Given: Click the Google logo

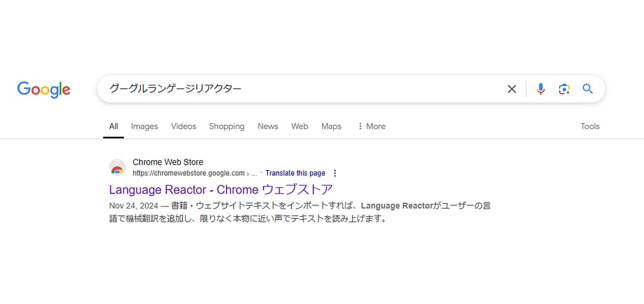Looking at the screenshot, I should (43, 89).
